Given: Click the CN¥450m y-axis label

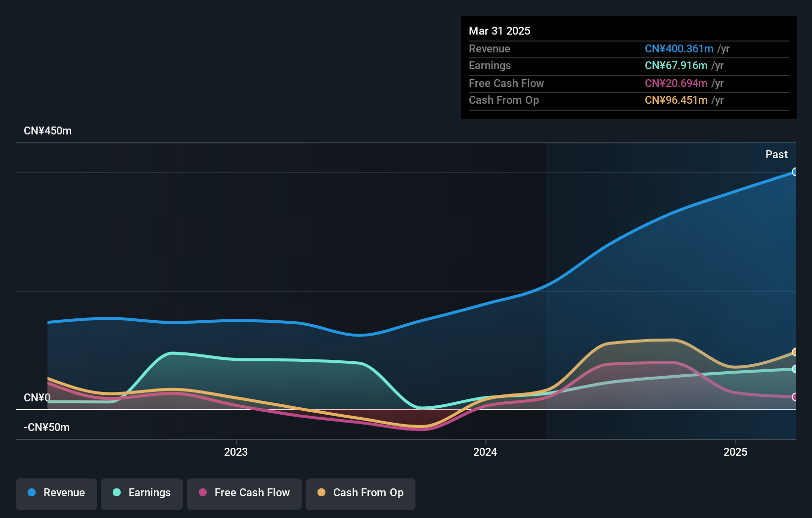Looking at the screenshot, I should [47, 130].
